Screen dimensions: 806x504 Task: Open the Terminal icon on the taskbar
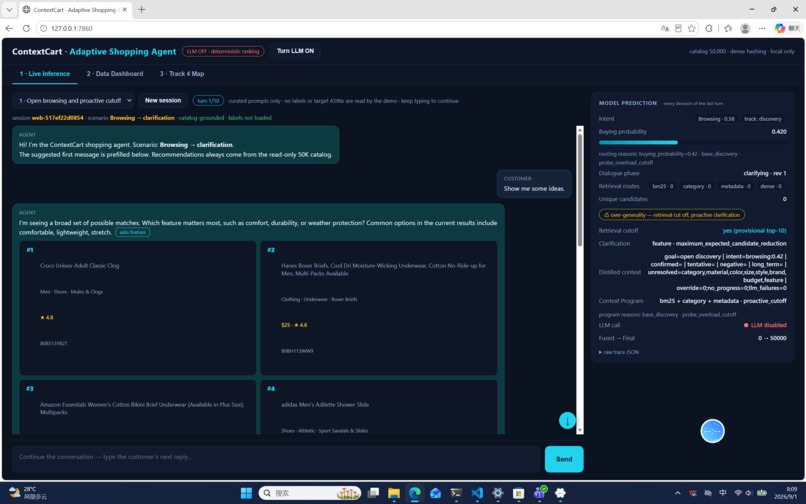(456, 493)
